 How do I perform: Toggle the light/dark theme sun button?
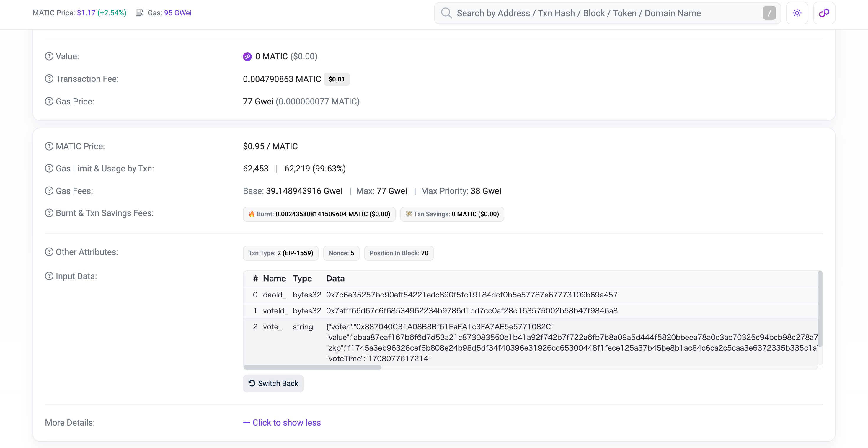tap(797, 13)
